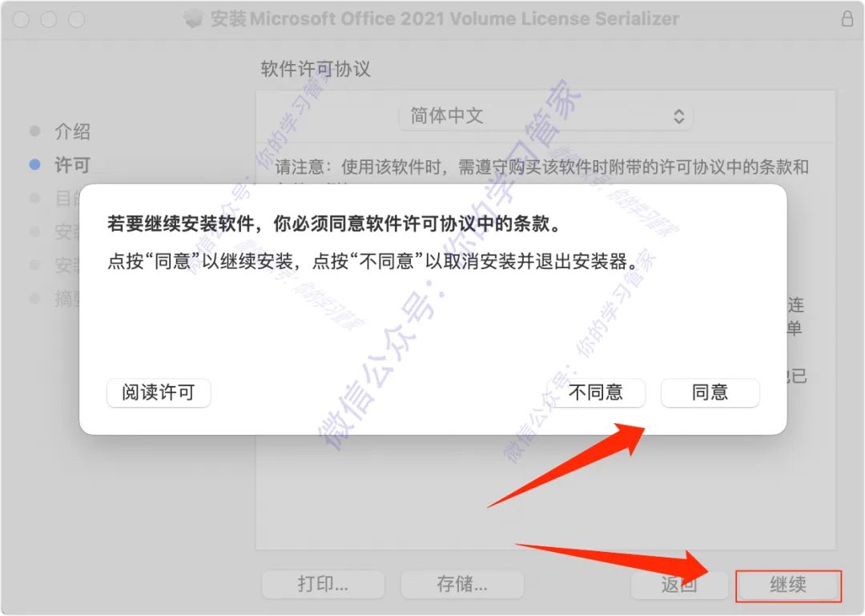This screenshot has width=865, height=616.
Task: Click the 同意 button
Action: tap(710, 393)
